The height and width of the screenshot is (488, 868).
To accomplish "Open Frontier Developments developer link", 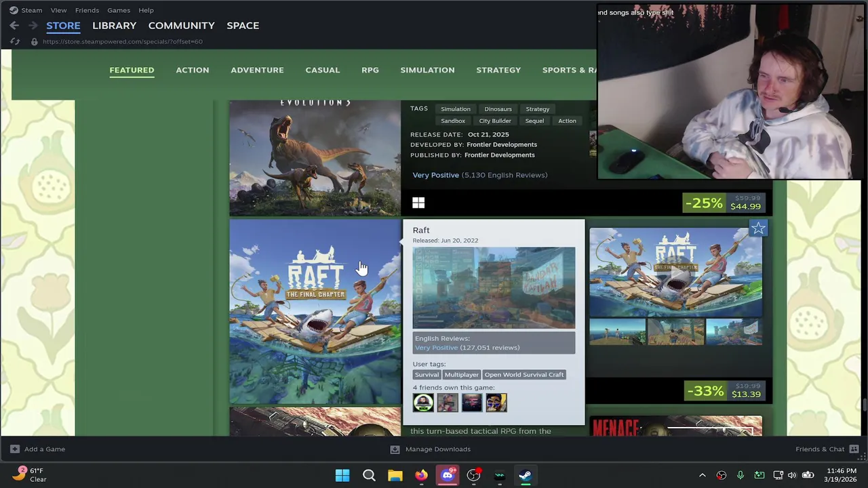I will 502,144.
